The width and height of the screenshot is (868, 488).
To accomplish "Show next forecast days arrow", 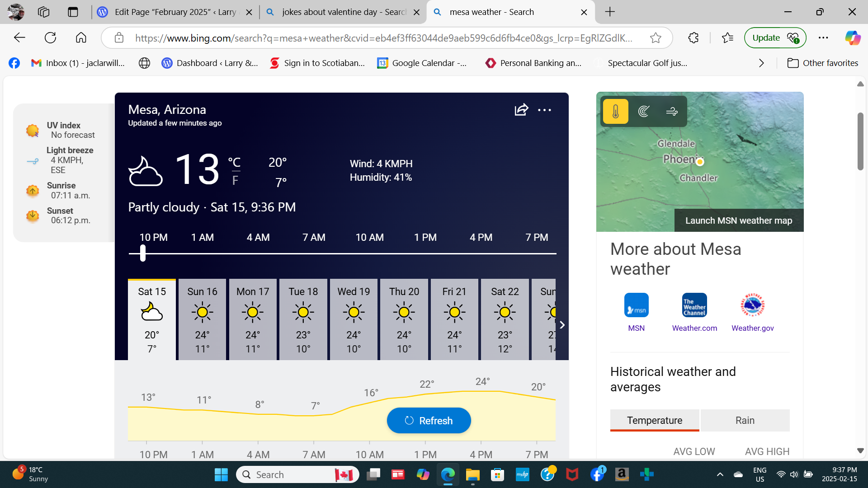I will [562, 325].
